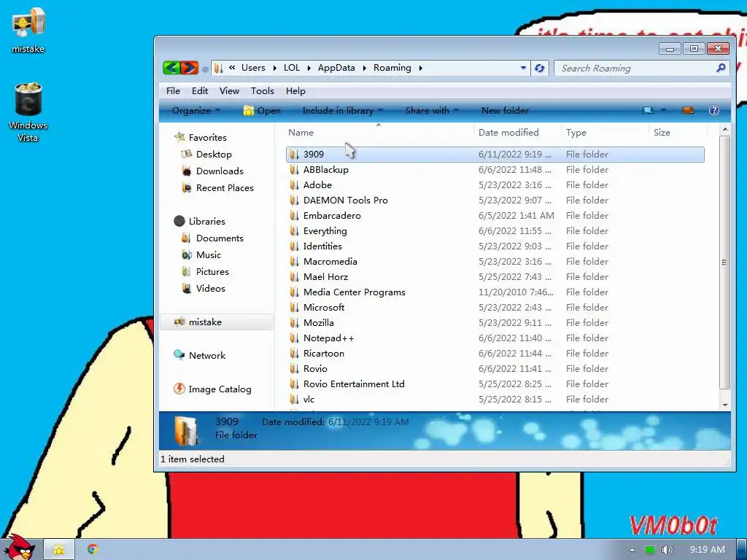
Task: Select Videos library in the navigation pane
Action: pyautogui.click(x=210, y=289)
